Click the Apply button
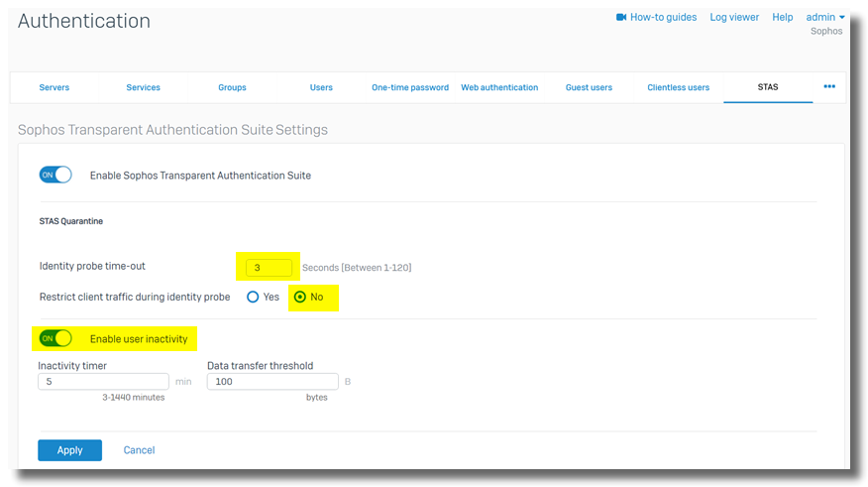Screen dimensions: 868x487 [69, 450]
